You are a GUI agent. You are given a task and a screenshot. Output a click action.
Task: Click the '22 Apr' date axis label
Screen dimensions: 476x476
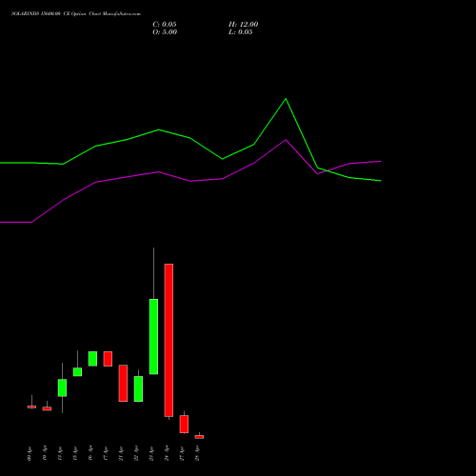136,453
